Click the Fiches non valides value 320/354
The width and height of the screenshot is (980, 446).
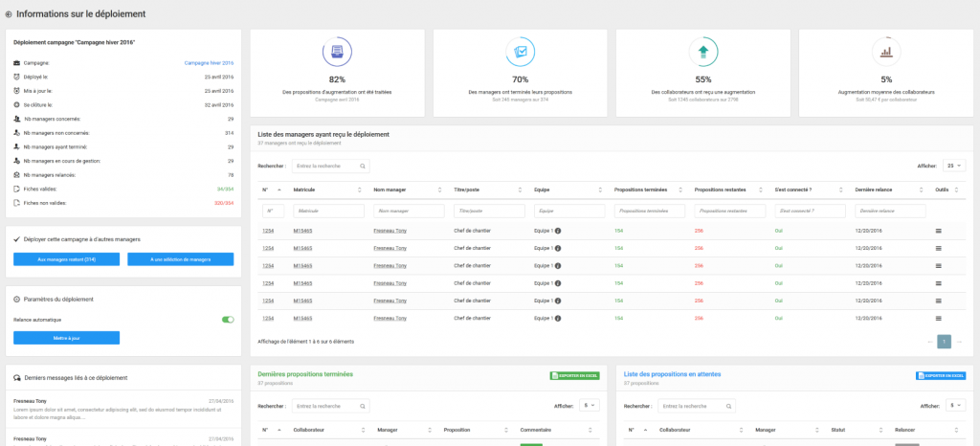point(224,203)
